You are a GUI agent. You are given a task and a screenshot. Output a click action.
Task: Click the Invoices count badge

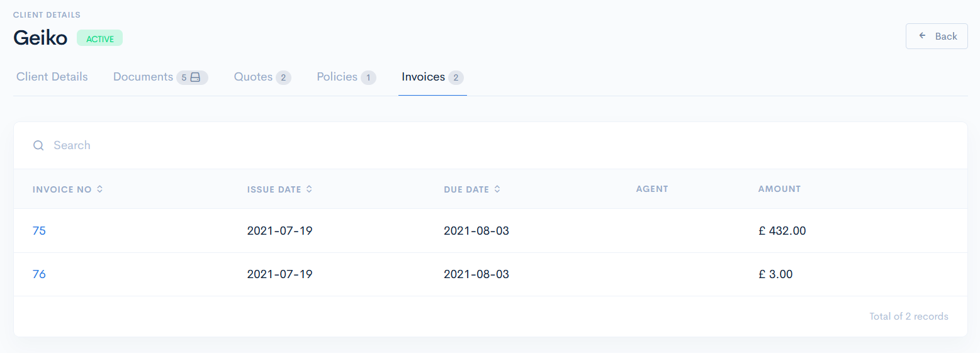(456, 77)
